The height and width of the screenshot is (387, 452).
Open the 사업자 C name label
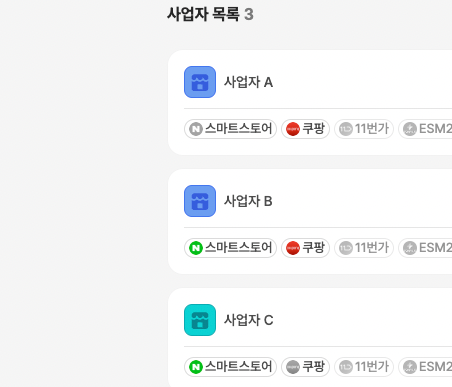tap(249, 320)
